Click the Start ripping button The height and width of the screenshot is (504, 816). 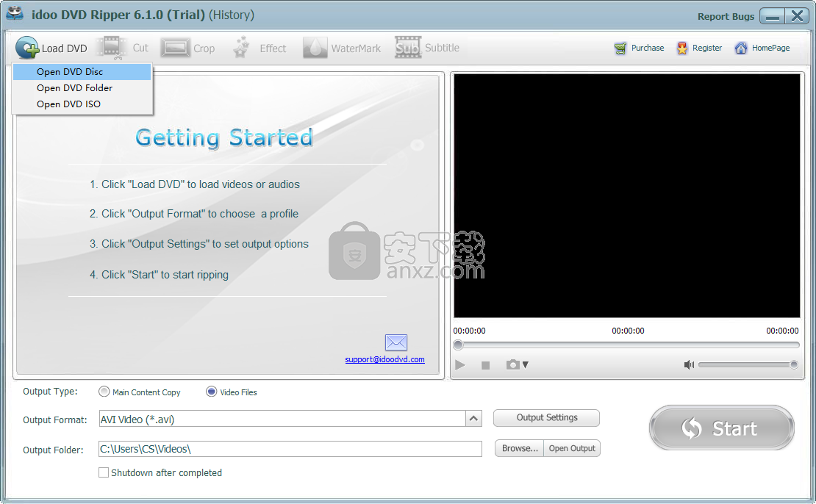pos(721,428)
